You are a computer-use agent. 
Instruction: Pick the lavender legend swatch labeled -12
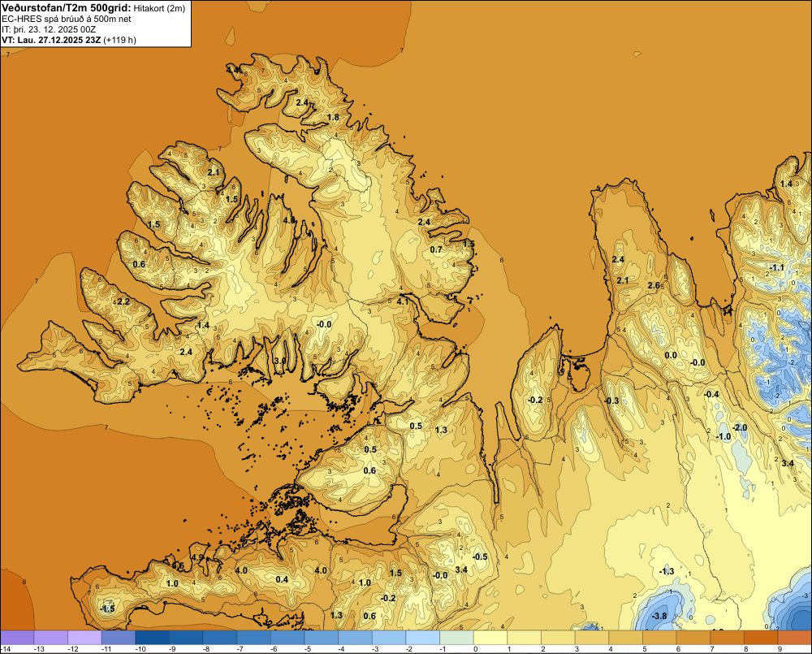coord(84,638)
